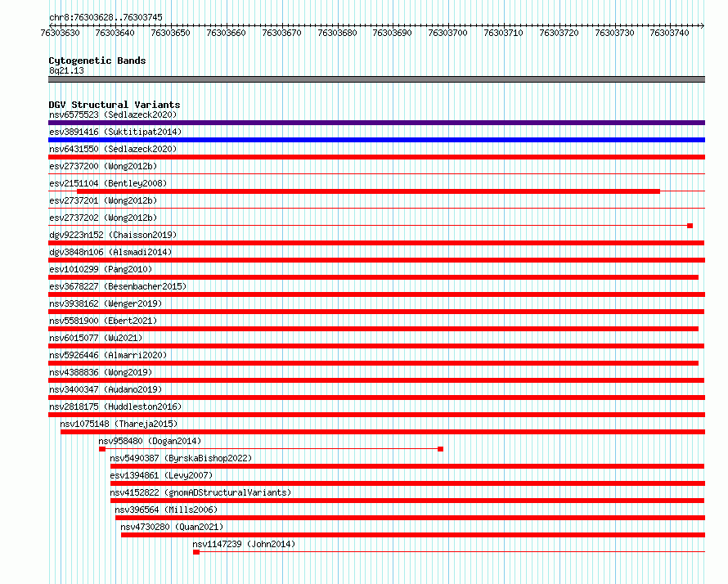Viewport: 728px width, 584px height.
Task: Click nsv5490387 (ByrskaBishop2022) label
Action: [x=181, y=458]
